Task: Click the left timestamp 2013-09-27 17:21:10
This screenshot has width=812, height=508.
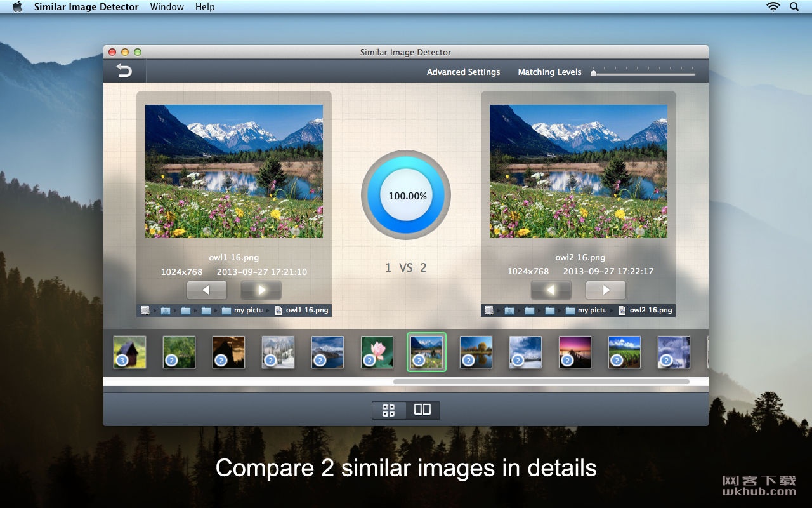Action: click(x=262, y=272)
